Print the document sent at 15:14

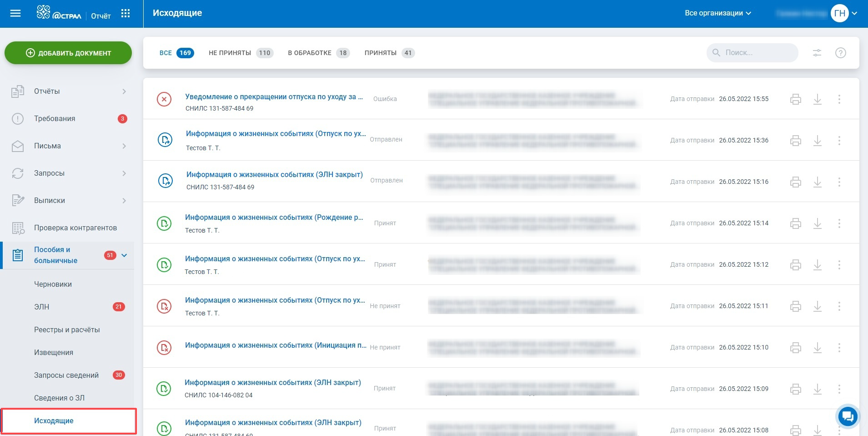[x=795, y=223]
